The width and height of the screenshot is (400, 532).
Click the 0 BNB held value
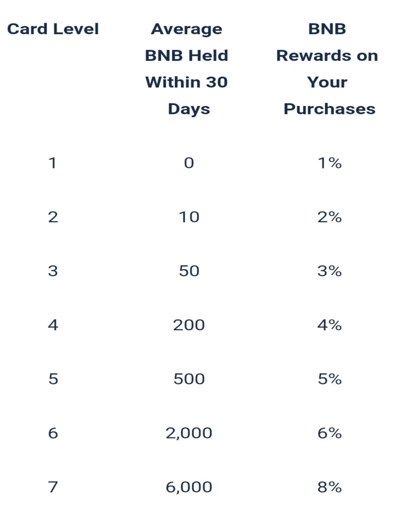189,163
